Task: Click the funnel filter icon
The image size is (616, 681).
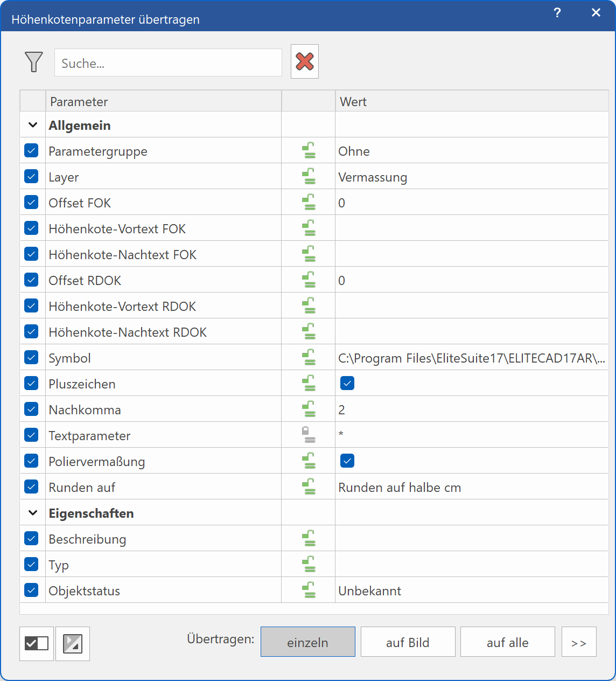Action: pyautogui.click(x=33, y=62)
